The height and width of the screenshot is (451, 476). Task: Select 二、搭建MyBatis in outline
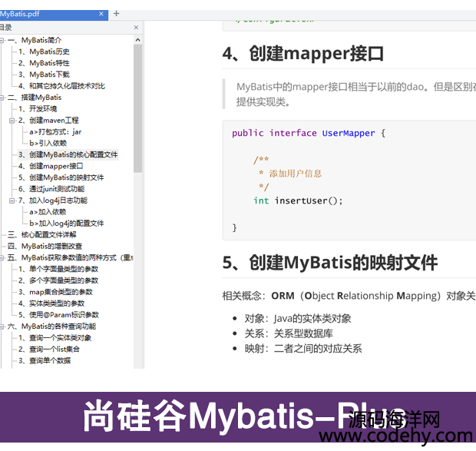click(x=35, y=98)
